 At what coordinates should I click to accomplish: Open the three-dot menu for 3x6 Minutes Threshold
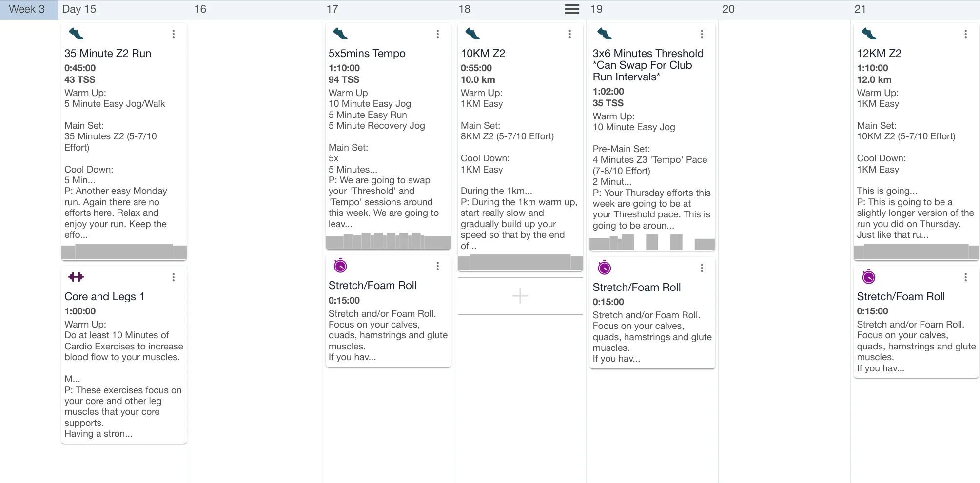702,34
